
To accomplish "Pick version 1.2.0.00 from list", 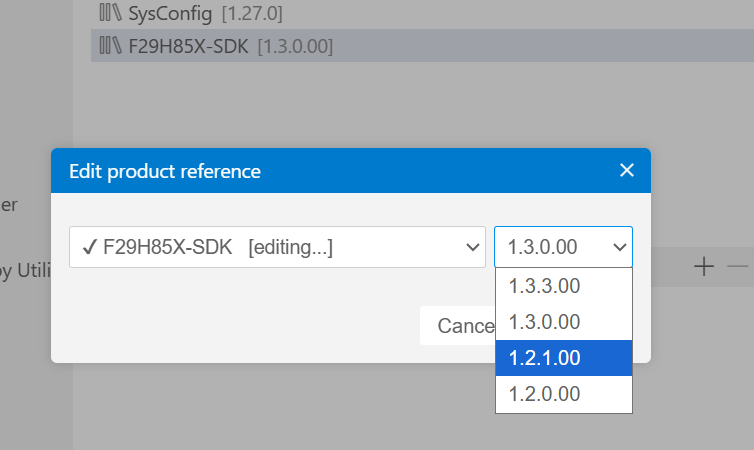I will [564, 394].
